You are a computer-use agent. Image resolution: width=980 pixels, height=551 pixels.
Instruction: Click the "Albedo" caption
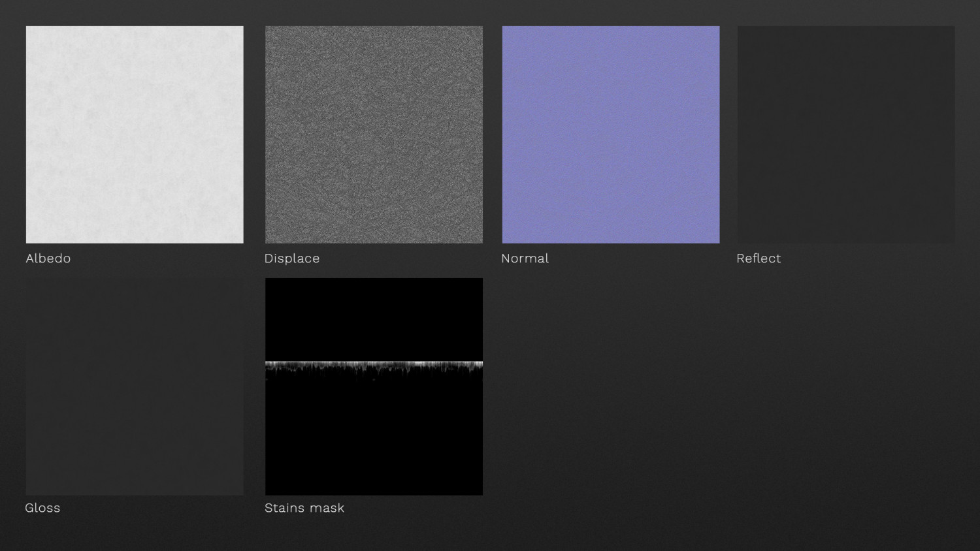point(48,259)
